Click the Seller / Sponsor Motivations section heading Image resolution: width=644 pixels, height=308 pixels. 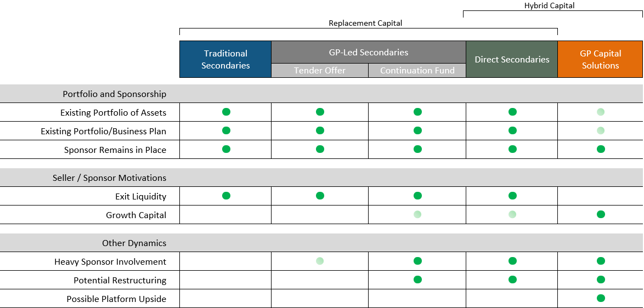tap(109, 178)
